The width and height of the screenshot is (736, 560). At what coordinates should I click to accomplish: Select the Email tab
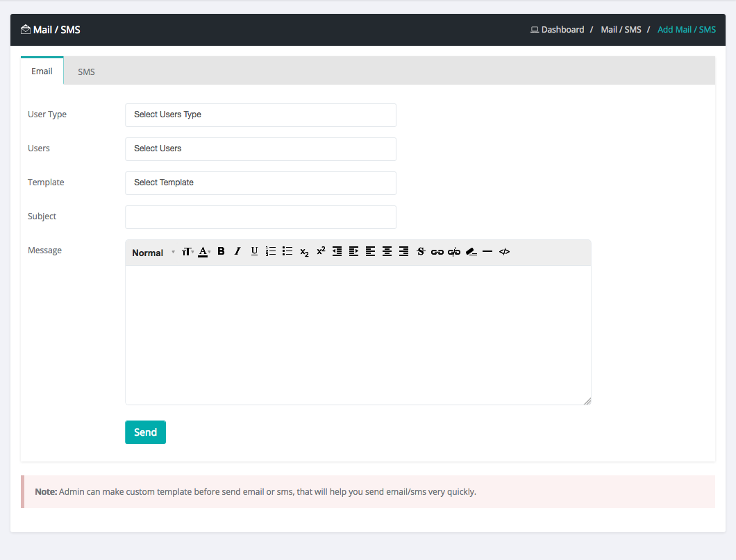click(x=42, y=71)
